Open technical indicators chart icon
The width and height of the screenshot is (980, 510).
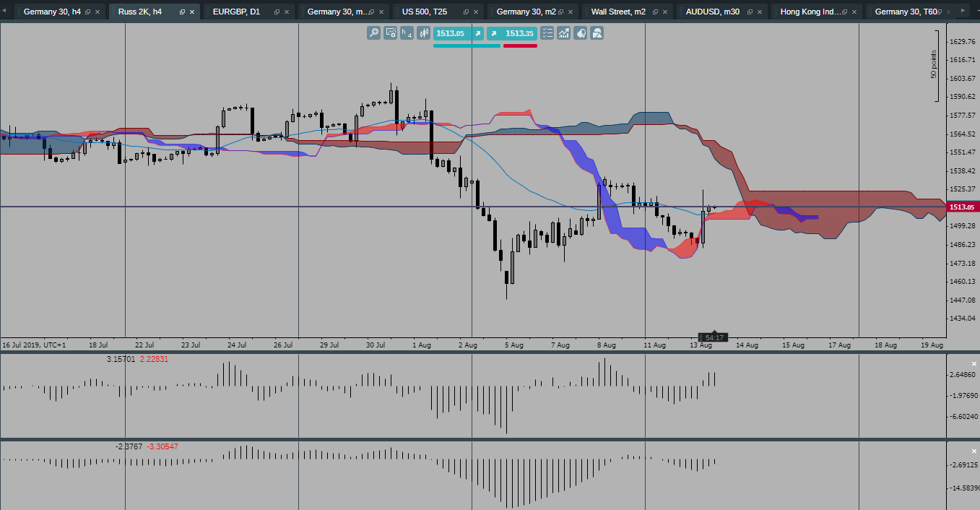pos(564,33)
